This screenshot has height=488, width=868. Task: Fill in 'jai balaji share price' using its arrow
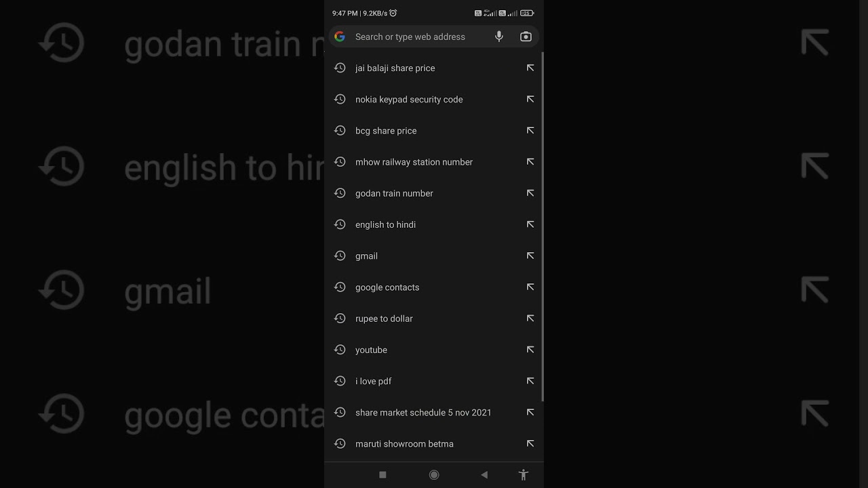tap(530, 68)
